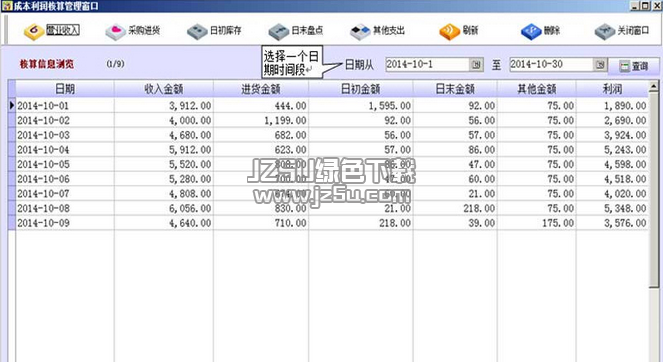Viewport: 665px width, 362px height.
Task: Open the 日初库存 icon
Action: (x=197, y=31)
